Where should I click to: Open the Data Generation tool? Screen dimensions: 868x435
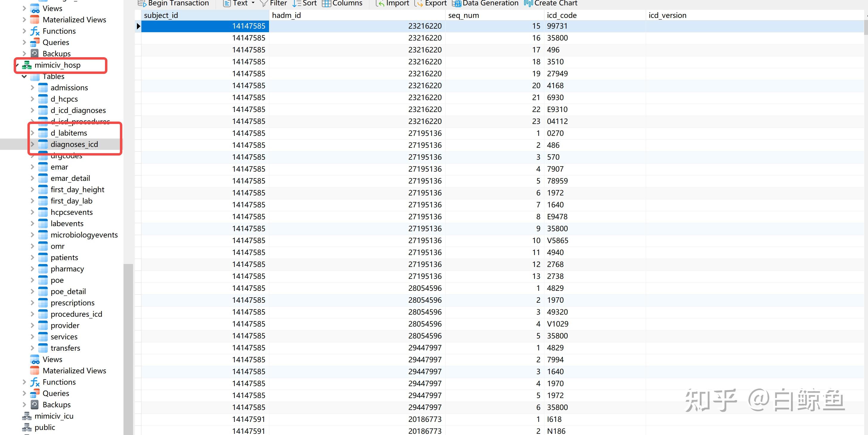coord(457,3)
